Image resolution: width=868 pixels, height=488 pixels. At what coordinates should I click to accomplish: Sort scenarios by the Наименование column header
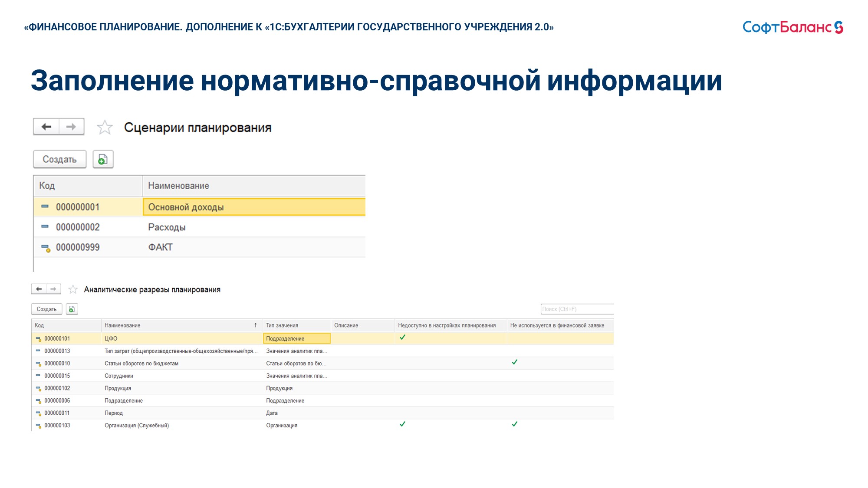pyautogui.click(x=254, y=186)
